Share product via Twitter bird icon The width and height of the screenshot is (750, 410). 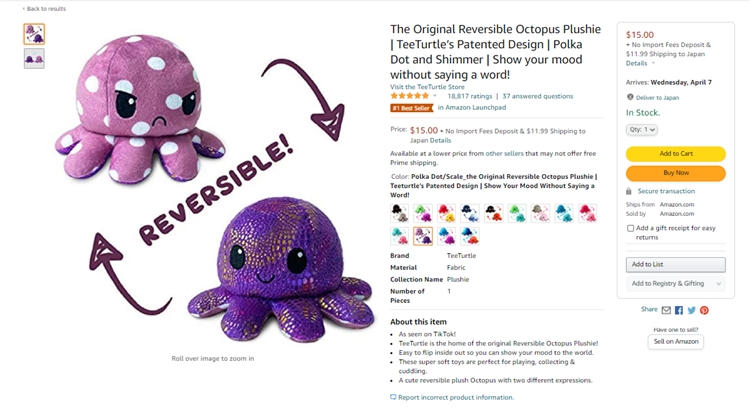[692, 310]
